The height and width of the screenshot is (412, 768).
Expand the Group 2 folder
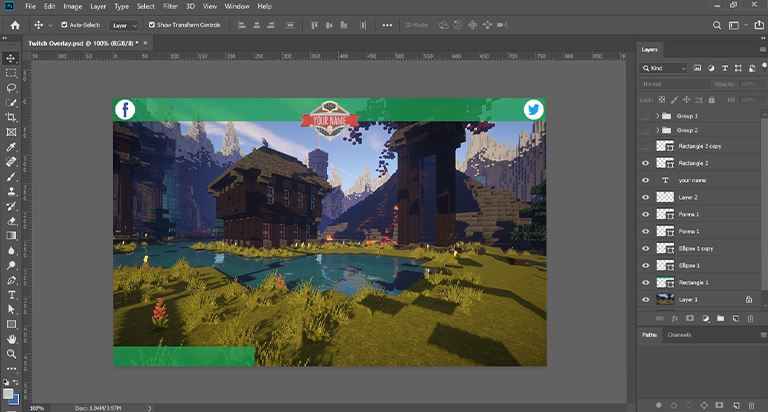click(657, 130)
